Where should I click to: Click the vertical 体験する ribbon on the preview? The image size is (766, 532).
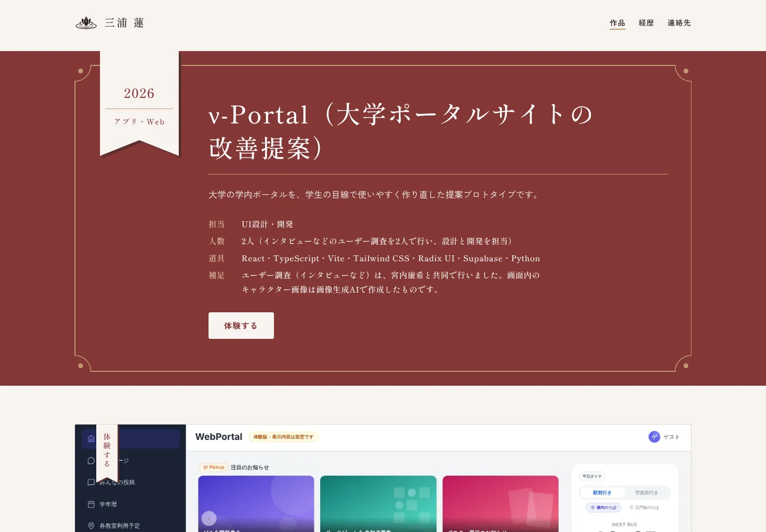pos(107,452)
